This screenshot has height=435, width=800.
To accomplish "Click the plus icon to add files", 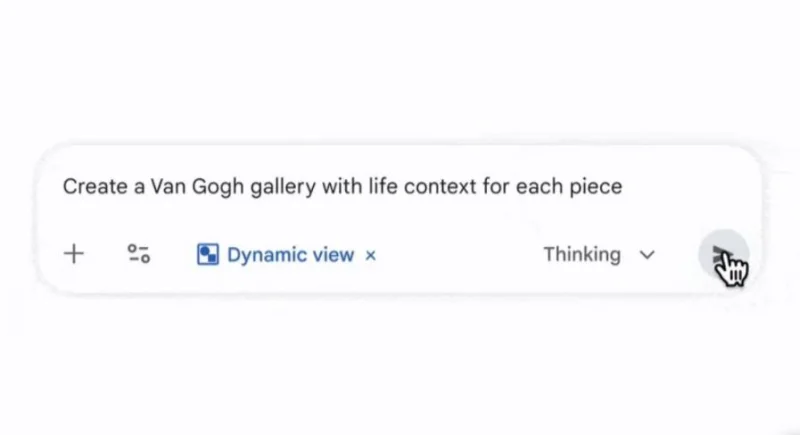I will click(74, 254).
